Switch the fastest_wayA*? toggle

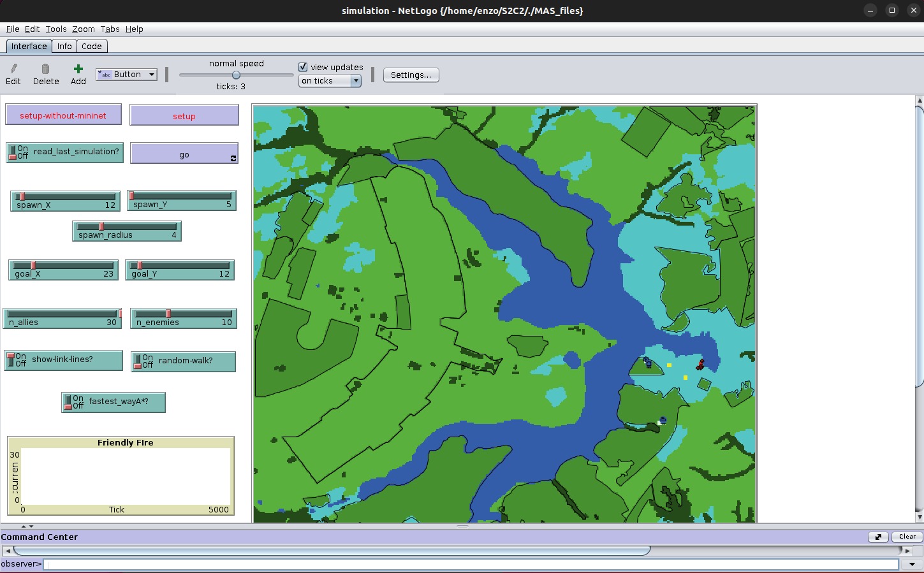(68, 402)
